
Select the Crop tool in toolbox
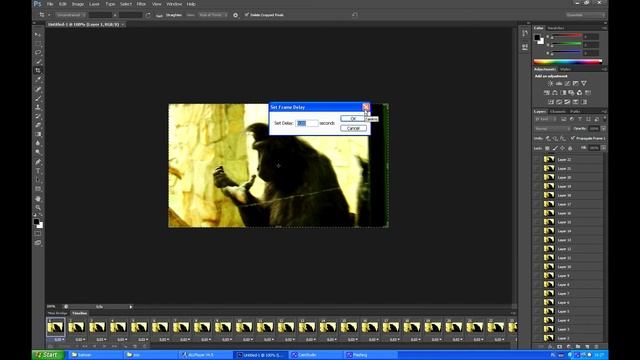(38, 71)
